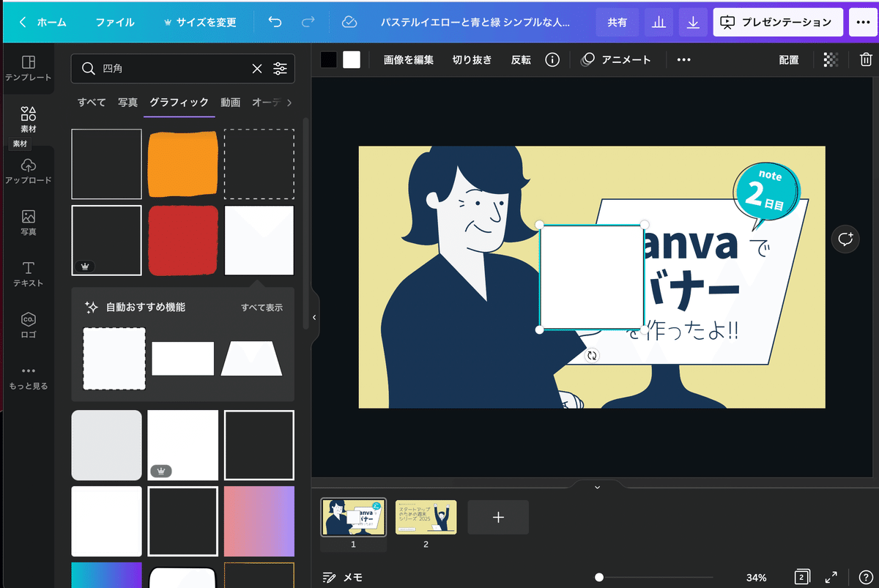Start プレゼンテーション mode

click(778, 22)
